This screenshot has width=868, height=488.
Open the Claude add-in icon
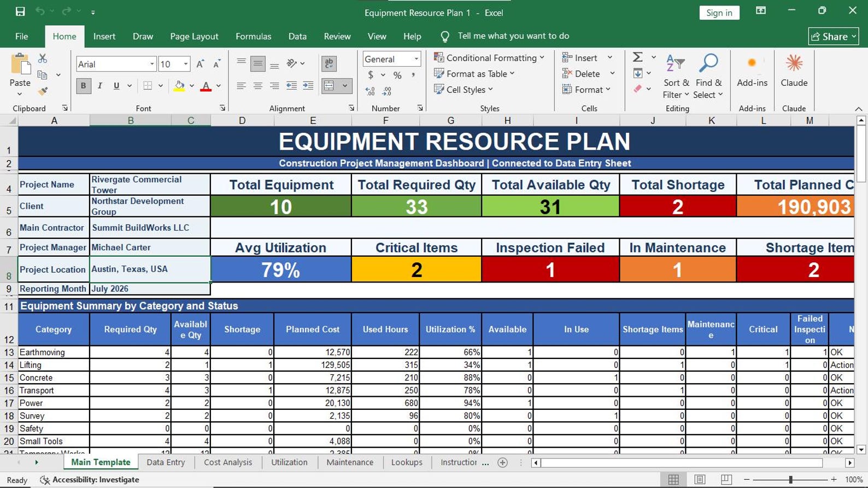[794, 70]
